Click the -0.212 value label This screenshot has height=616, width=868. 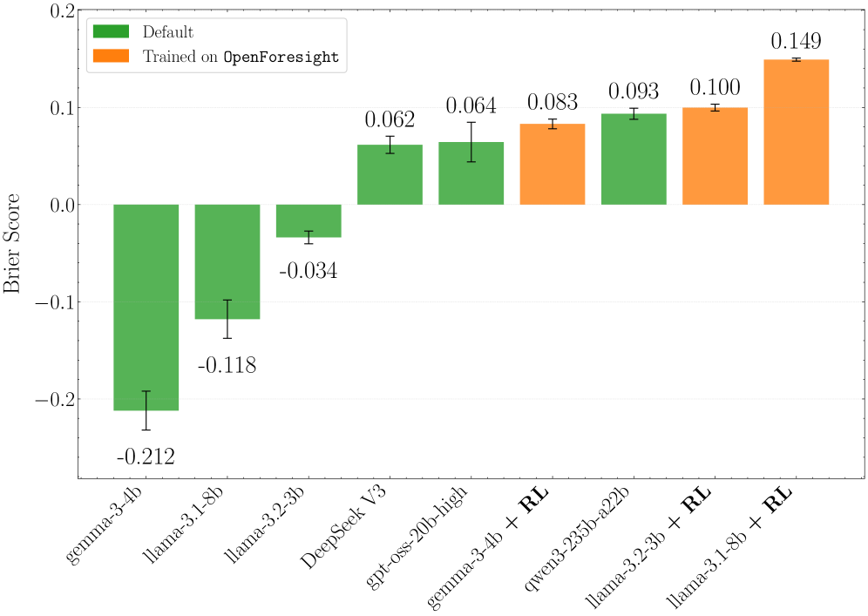tap(146, 456)
